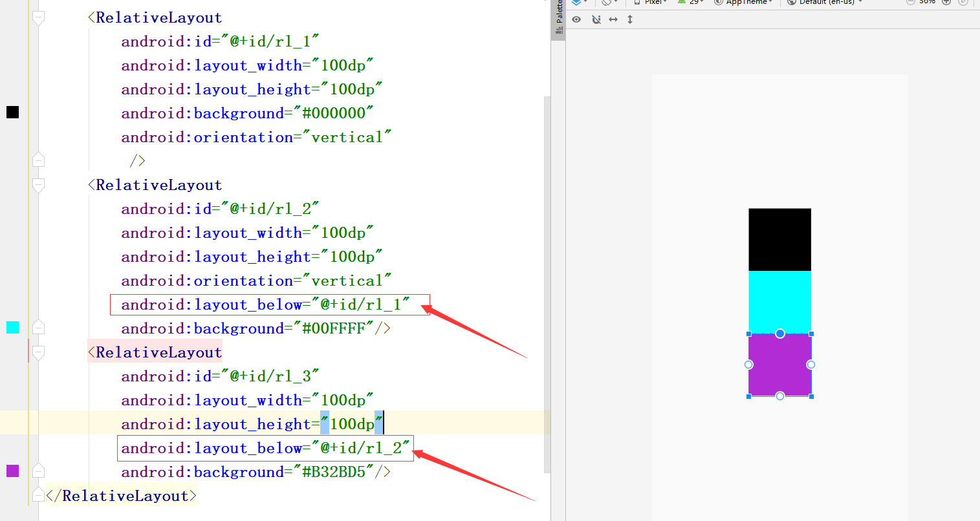This screenshot has width=980, height=521.
Task: Click the black #000000 gutter color swatch
Action: [x=12, y=112]
